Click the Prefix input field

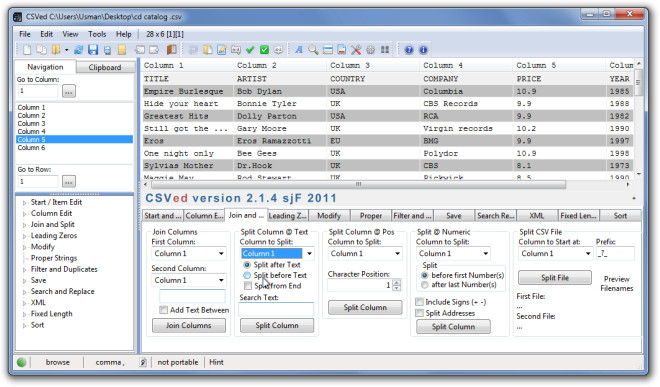(615, 254)
